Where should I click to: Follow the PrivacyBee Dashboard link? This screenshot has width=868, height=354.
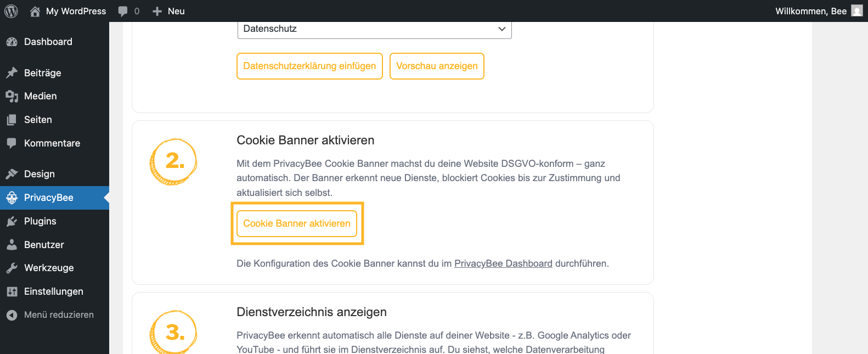click(503, 263)
